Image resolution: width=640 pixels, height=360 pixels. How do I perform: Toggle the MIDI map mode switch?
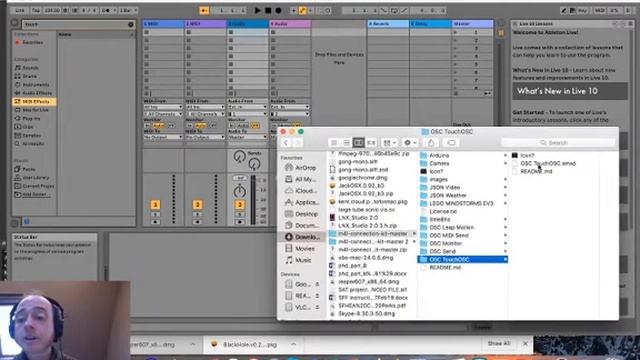pos(600,10)
